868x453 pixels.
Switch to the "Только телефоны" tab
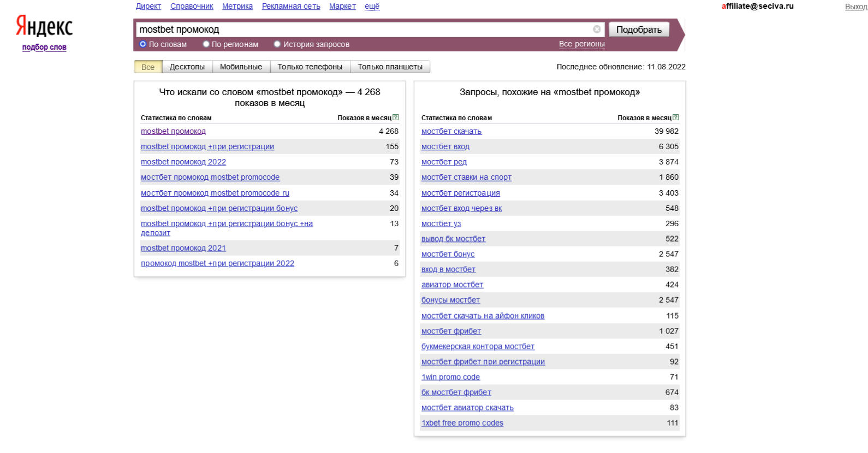click(310, 67)
